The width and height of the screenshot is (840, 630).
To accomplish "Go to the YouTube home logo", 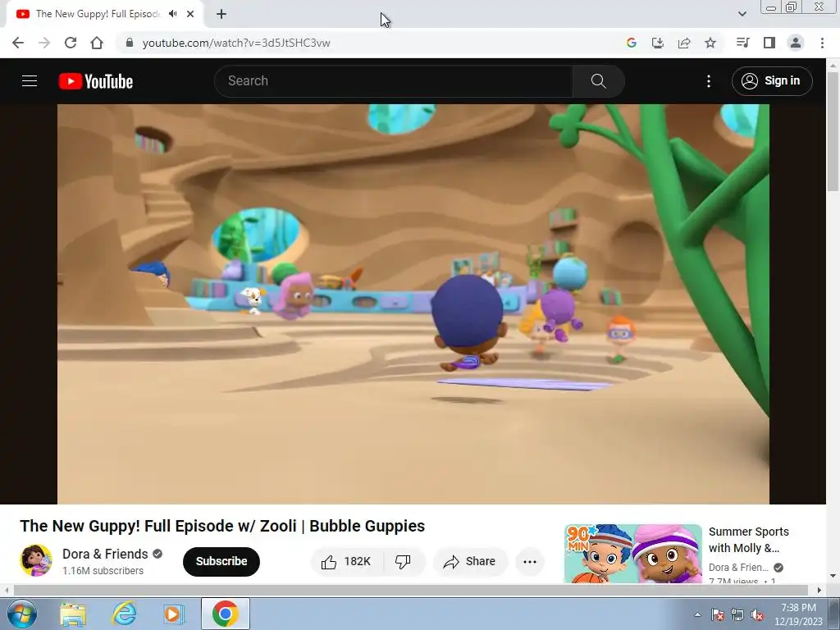I will (x=96, y=81).
